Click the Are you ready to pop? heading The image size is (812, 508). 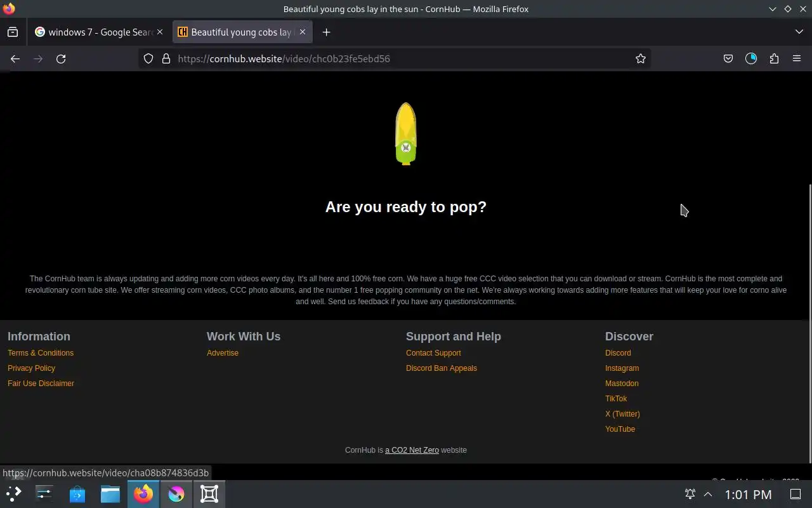click(x=406, y=207)
